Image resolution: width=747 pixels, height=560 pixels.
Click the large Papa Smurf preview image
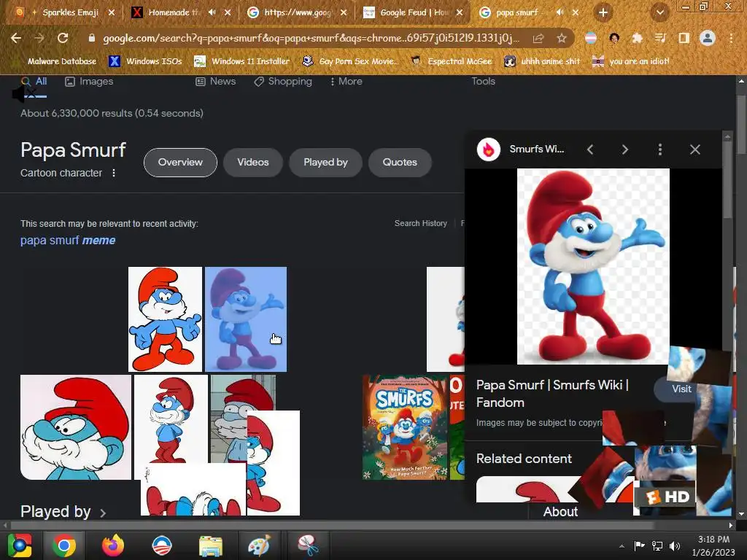pyautogui.click(x=593, y=266)
